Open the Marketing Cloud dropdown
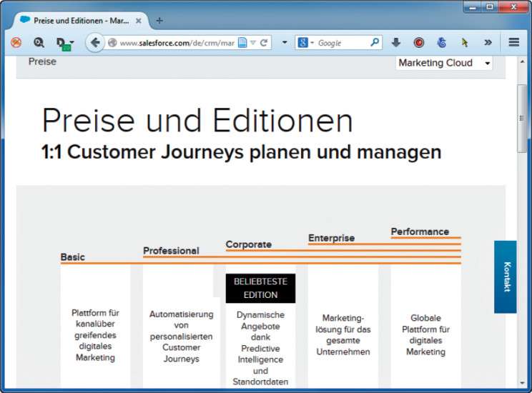 (x=444, y=63)
